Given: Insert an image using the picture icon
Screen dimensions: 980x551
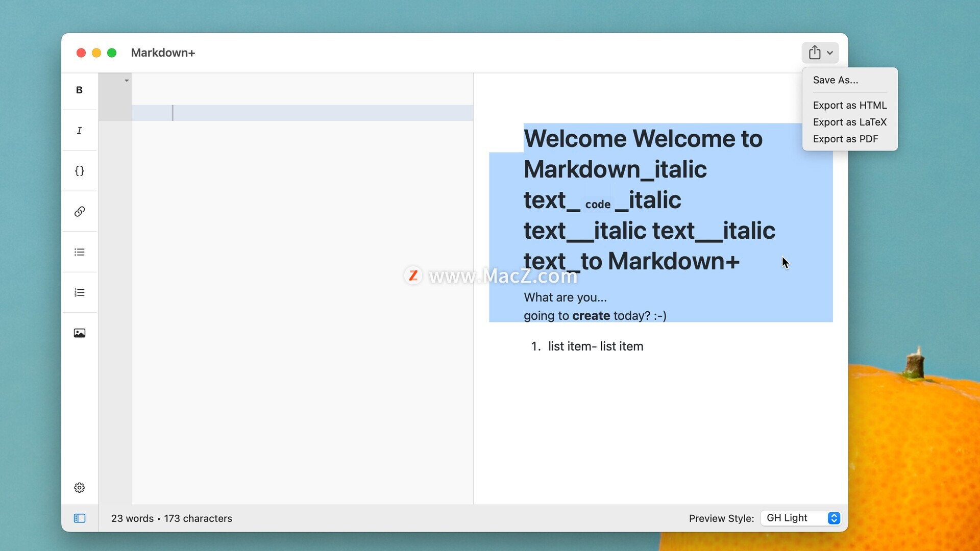Looking at the screenshot, I should [x=79, y=333].
